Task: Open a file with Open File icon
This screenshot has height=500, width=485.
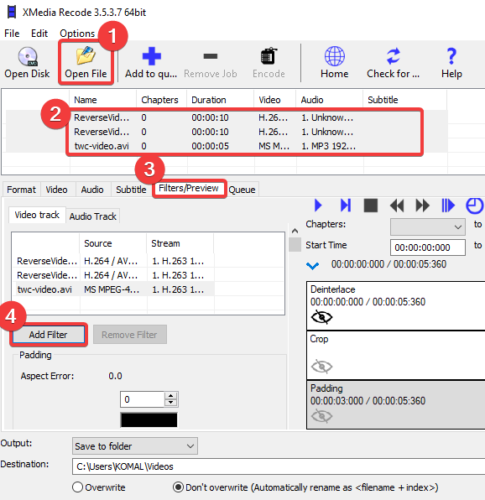Action: click(x=86, y=56)
